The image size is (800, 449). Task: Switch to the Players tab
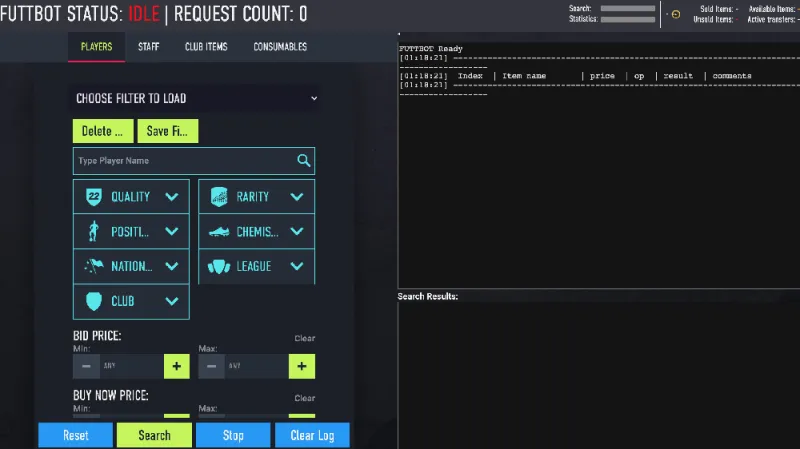96,47
